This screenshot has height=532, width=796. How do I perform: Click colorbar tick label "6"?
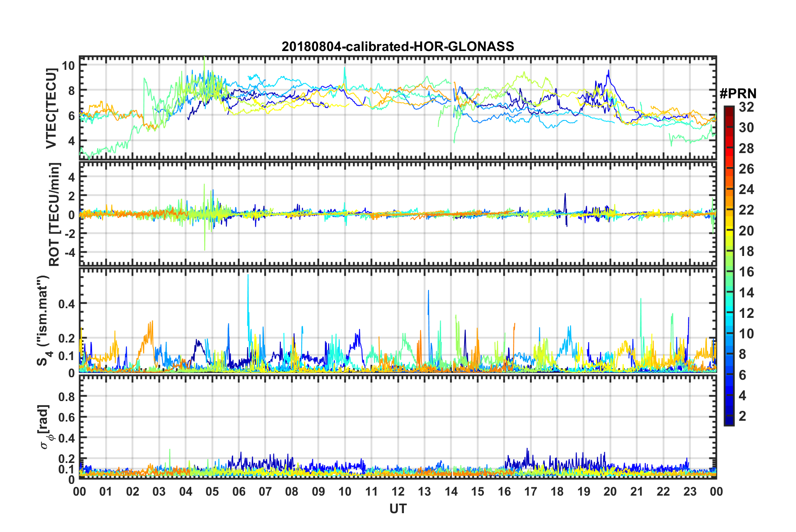tap(742, 375)
